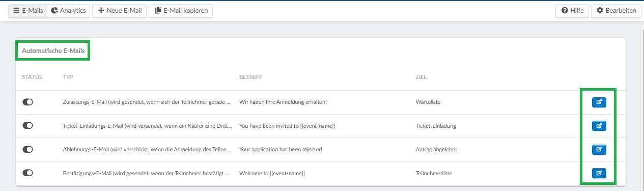The height and width of the screenshot is (191, 644).
Task: Click the Teilnehmerliste target cell
Action: point(434,173)
